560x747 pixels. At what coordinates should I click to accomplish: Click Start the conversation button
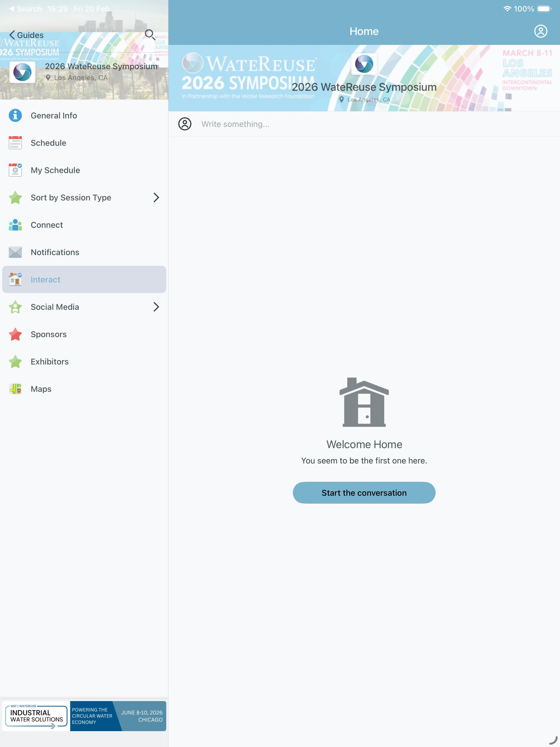pos(364,493)
